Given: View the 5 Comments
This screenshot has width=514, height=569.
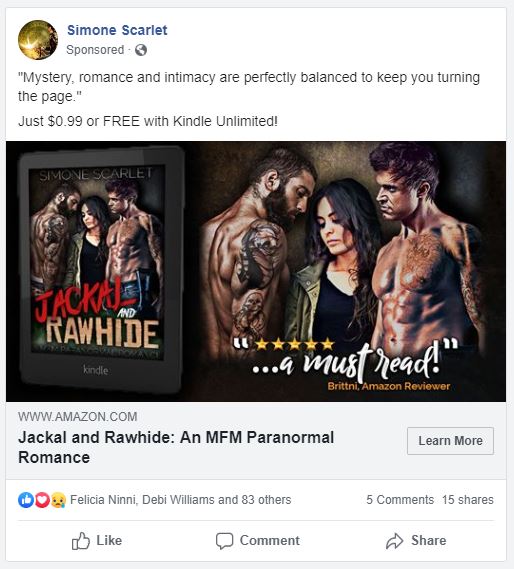Looking at the screenshot, I should pyautogui.click(x=400, y=500).
